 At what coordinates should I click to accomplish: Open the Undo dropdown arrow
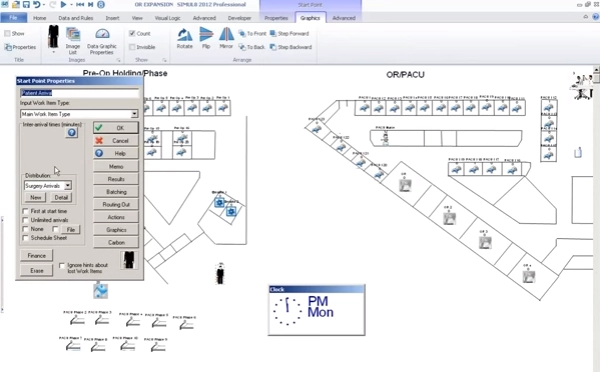(x=43, y=5)
